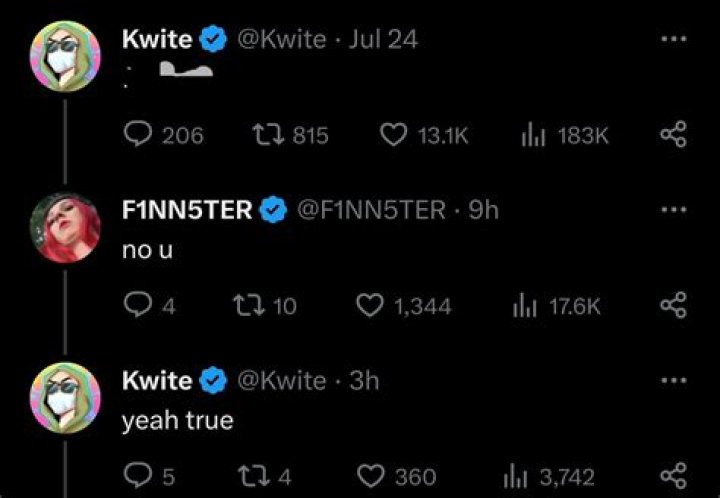Retweet Kwite's tweet with 815 reposts

click(267, 135)
